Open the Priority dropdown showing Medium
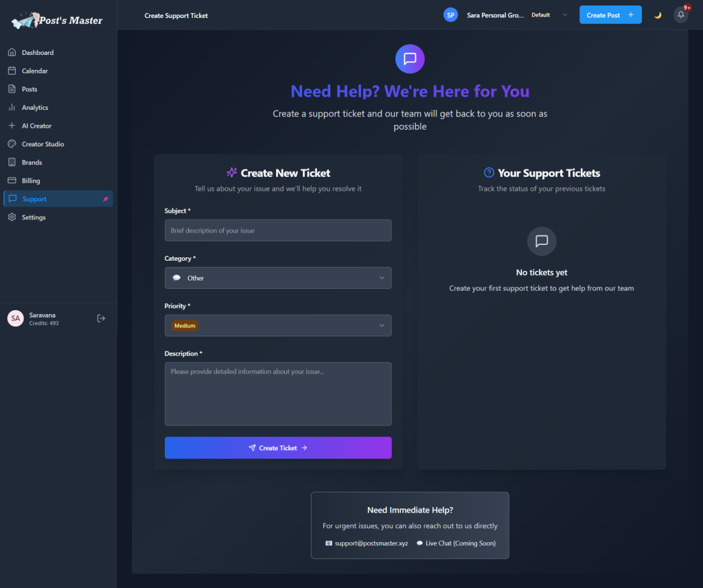 (278, 326)
